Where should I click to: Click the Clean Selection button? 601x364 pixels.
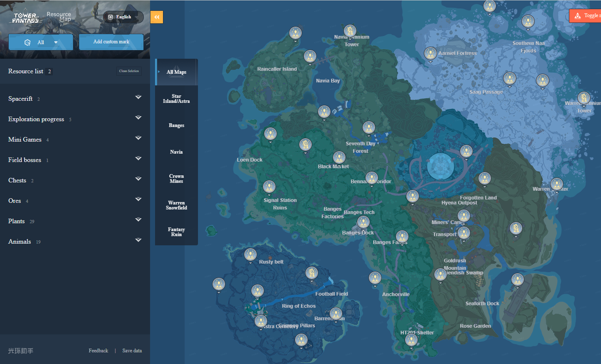(x=129, y=71)
